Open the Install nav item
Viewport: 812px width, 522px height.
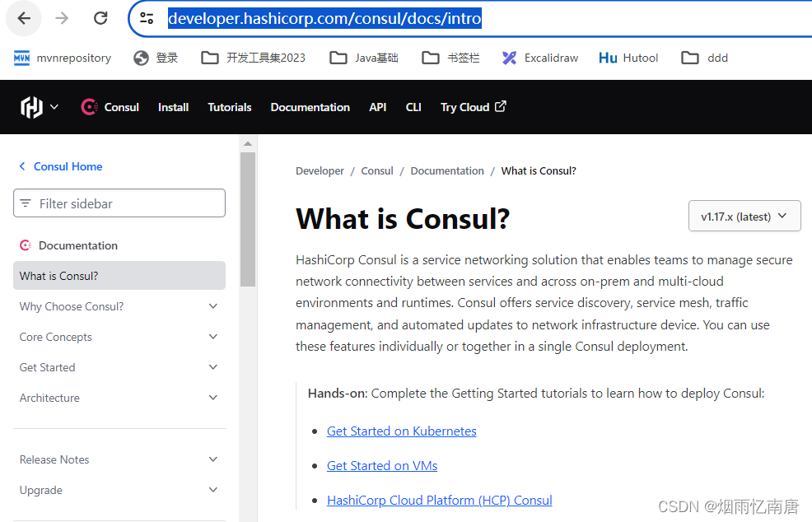point(173,107)
